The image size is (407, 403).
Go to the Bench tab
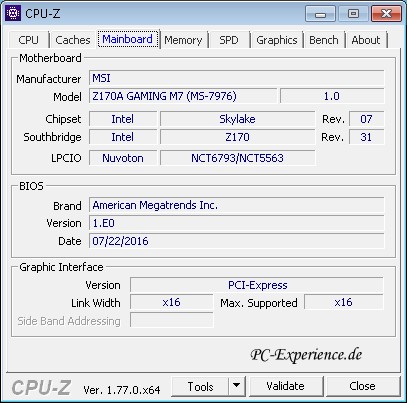324,40
